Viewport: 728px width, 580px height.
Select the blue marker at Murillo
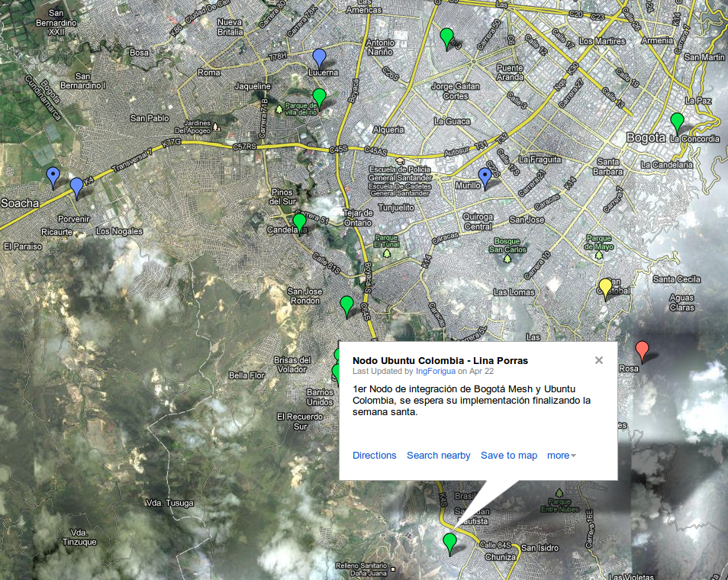coord(485,178)
